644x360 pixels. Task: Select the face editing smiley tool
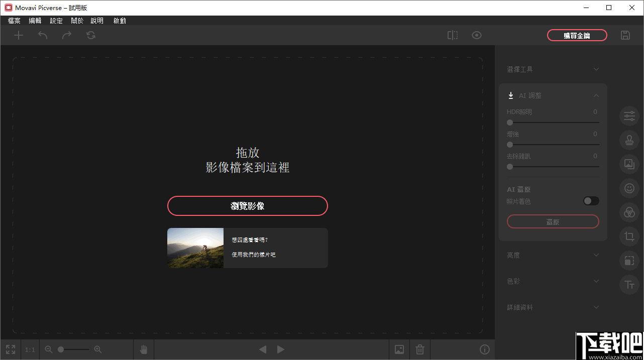tap(629, 188)
